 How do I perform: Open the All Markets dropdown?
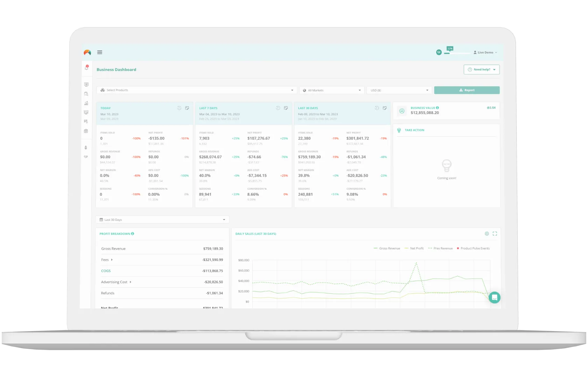tap(332, 90)
